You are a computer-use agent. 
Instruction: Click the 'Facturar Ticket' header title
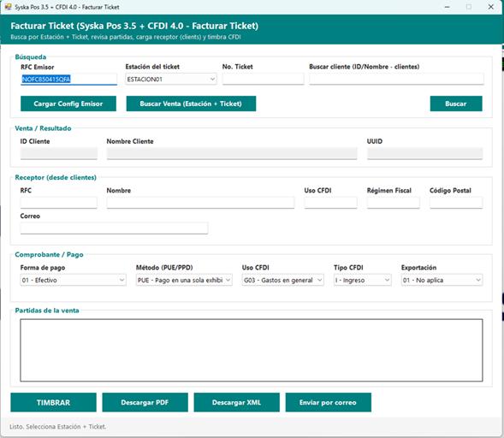(134, 26)
